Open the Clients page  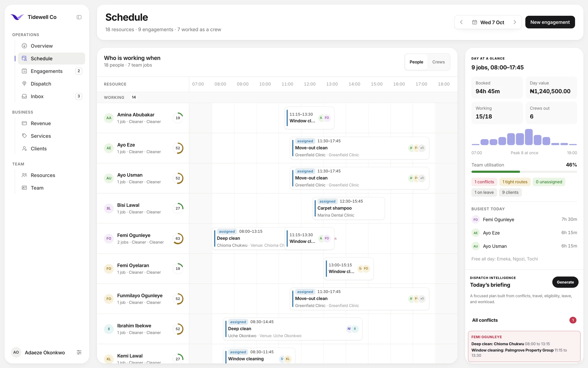click(51, 149)
